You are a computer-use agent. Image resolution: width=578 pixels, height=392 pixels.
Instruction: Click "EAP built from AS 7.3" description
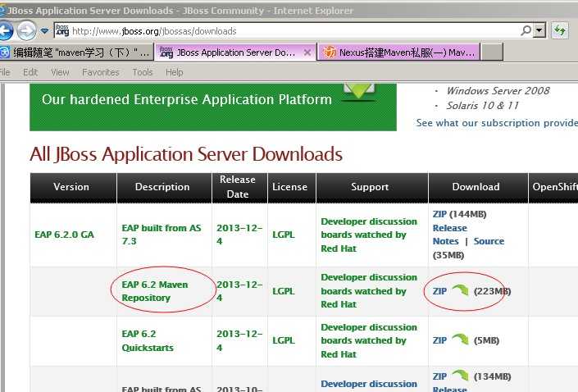(x=162, y=235)
